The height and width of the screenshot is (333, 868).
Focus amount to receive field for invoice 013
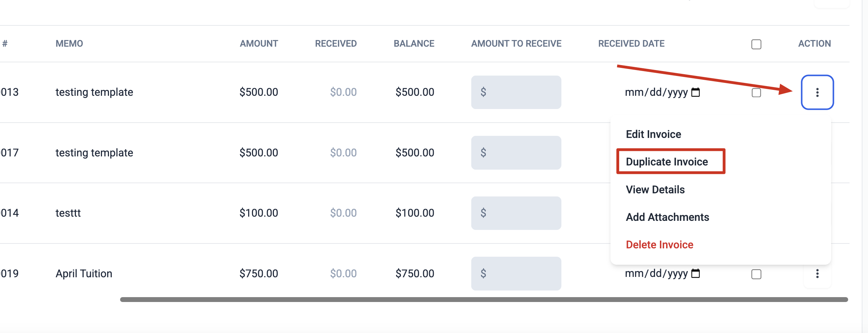(516, 92)
